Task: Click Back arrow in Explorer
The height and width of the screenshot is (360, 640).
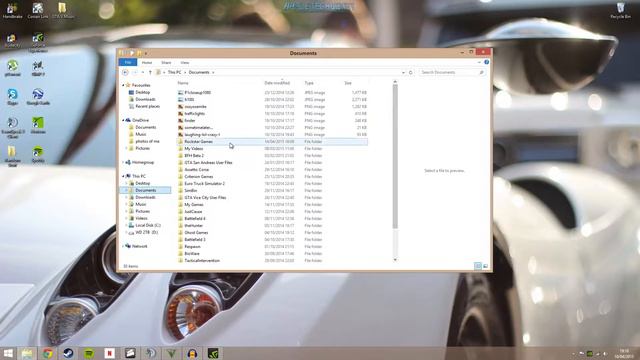Action: (x=125, y=72)
